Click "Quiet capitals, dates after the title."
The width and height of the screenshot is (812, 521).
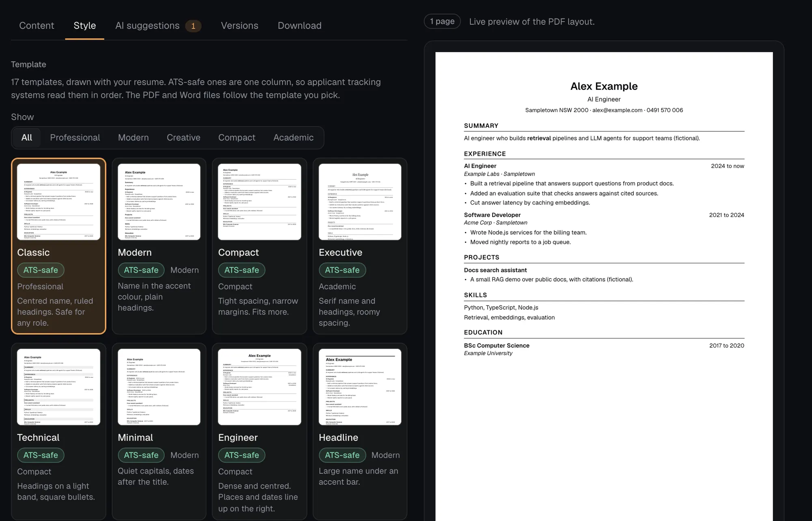click(x=155, y=476)
